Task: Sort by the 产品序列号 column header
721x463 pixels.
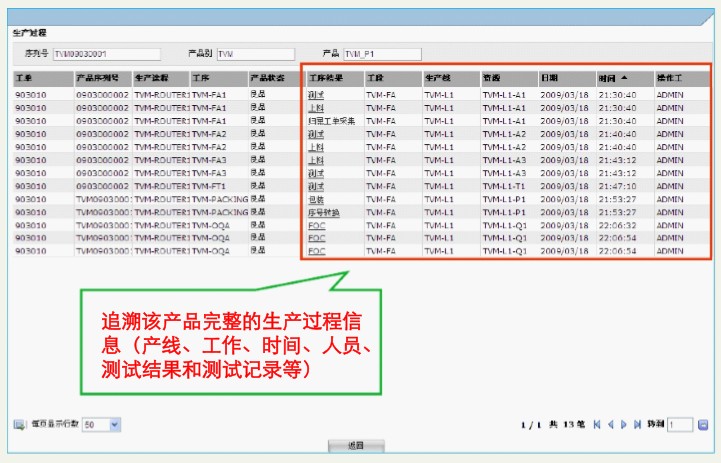Action: coord(103,79)
